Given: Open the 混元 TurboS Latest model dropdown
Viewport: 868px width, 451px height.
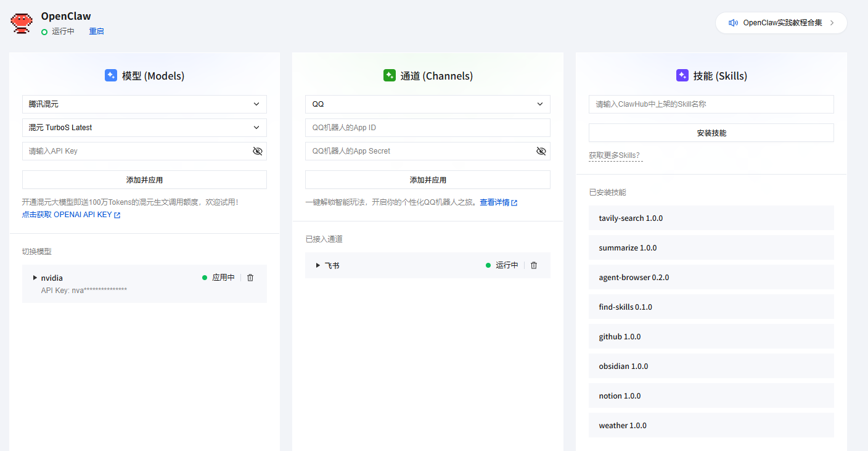Looking at the screenshot, I should pyautogui.click(x=144, y=128).
